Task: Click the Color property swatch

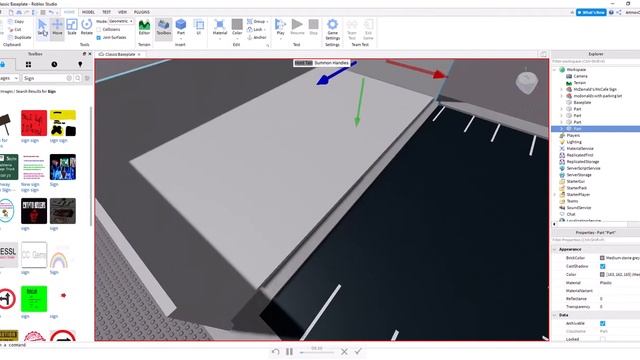Action: point(602,274)
